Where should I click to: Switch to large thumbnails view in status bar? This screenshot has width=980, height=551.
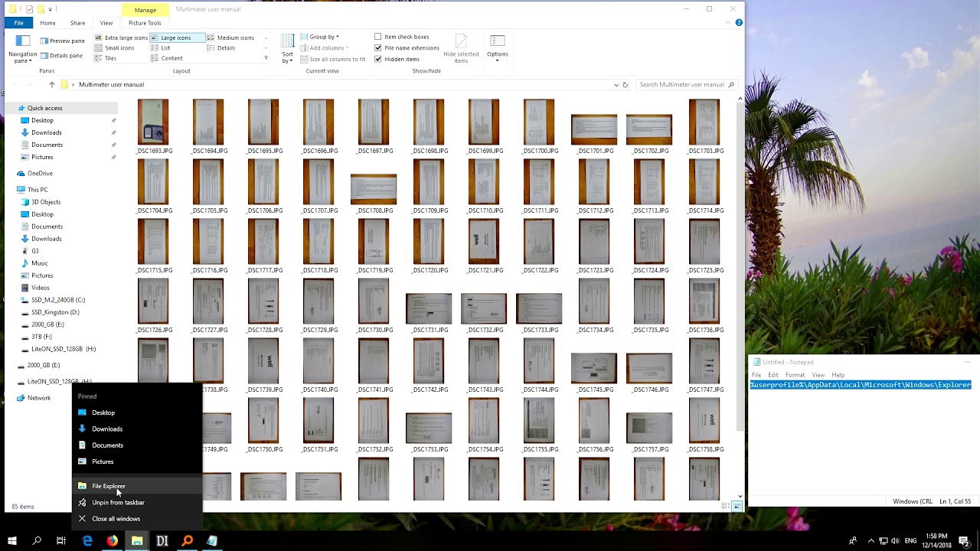pyautogui.click(x=737, y=507)
